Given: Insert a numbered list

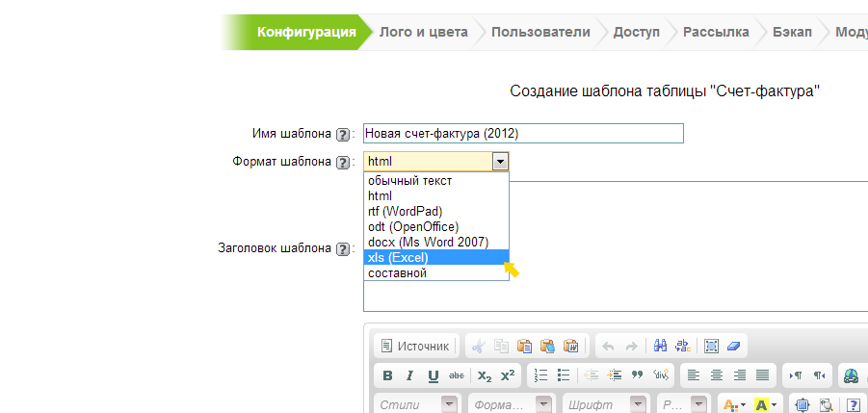Looking at the screenshot, I should pyautogui.click(x=541, y=375).
